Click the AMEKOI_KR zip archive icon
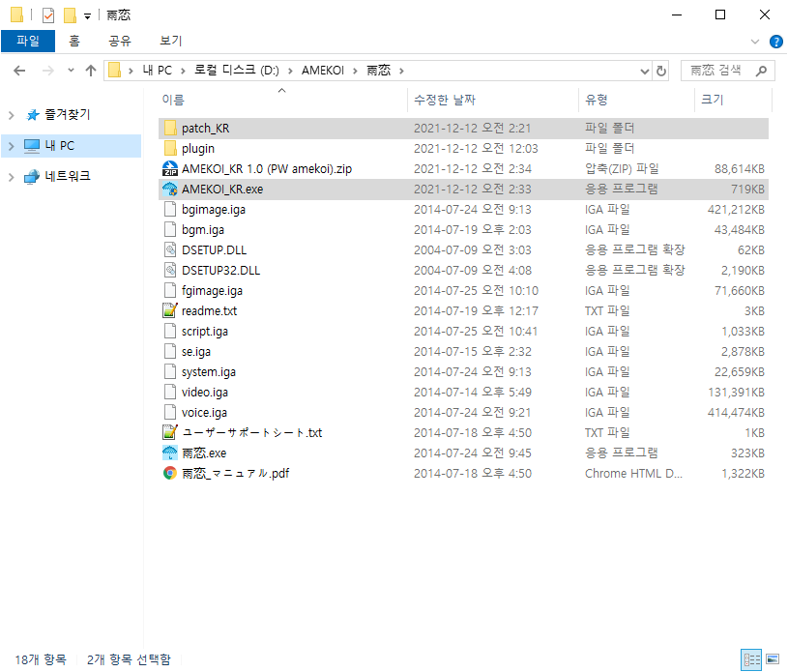The width and height of the screenshot is (788, 672). [x=170, y=169]
